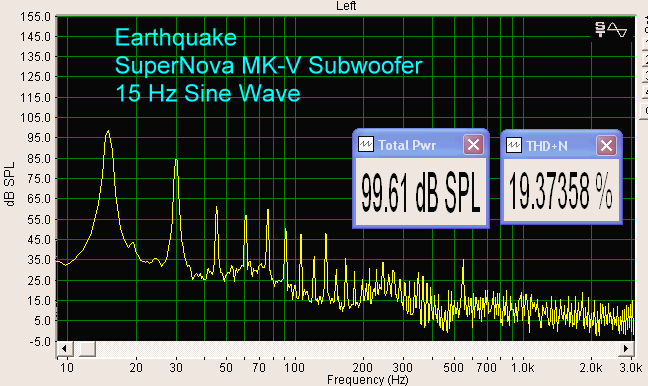Close the THD+N readout window
Image resolution: width=648 pixels, height=386 pixels.
click(606, 145)
